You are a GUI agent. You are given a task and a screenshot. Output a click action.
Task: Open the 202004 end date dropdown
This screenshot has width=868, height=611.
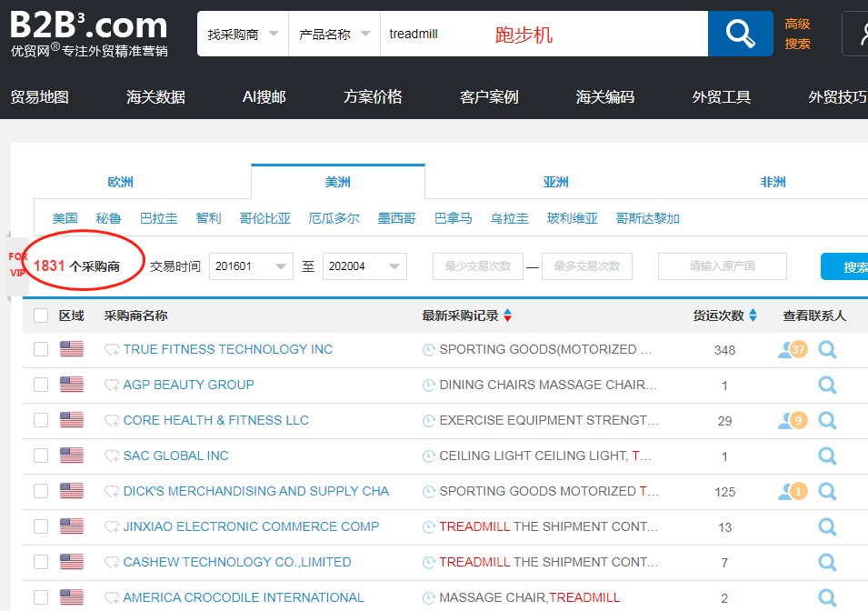point(364,266)
